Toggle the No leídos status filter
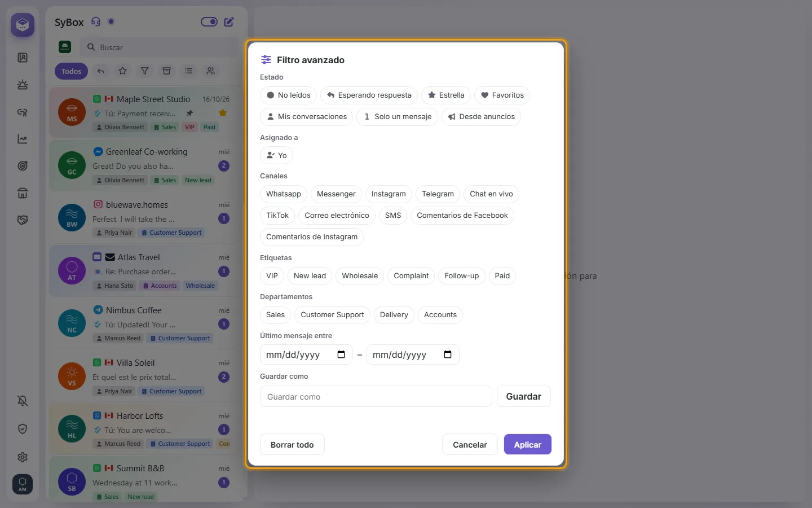The height and width of the screenshot is (508, 812). (x=289, y=95)
